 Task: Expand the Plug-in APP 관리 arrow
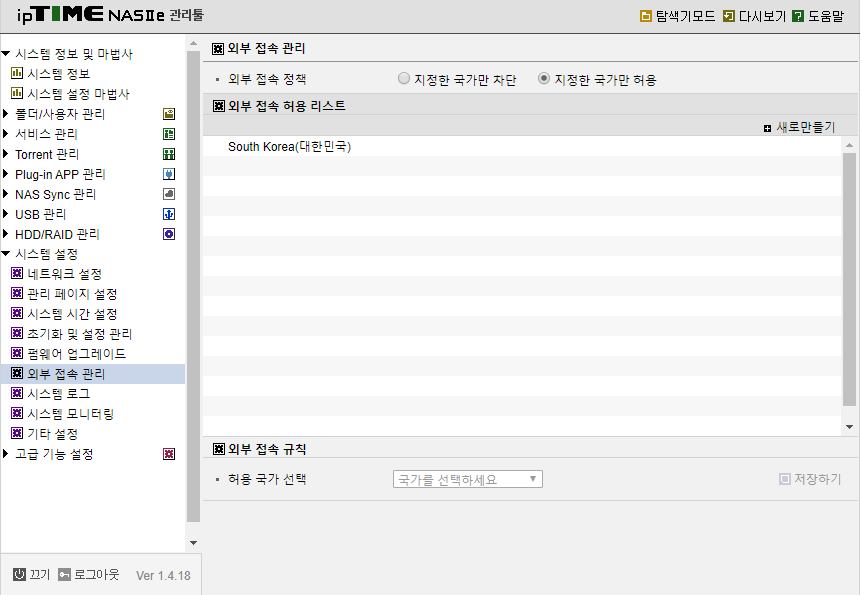point(5,174)
